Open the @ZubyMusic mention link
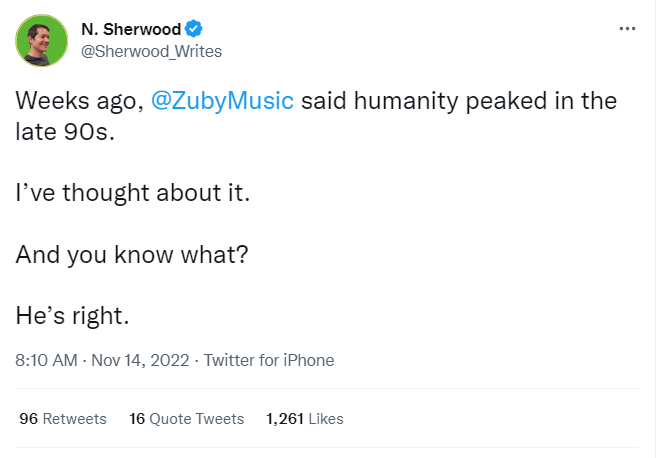The image size is (662, 458). [222, 102]
